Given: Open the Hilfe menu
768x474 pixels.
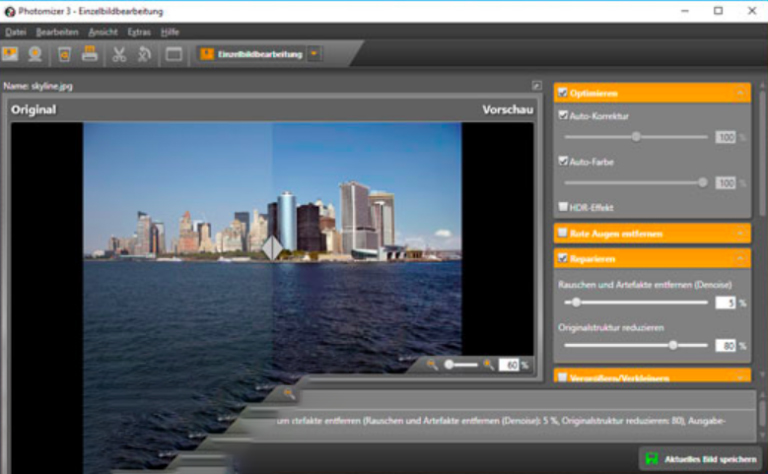Looking at the screenshot, I should click(170, 32).
